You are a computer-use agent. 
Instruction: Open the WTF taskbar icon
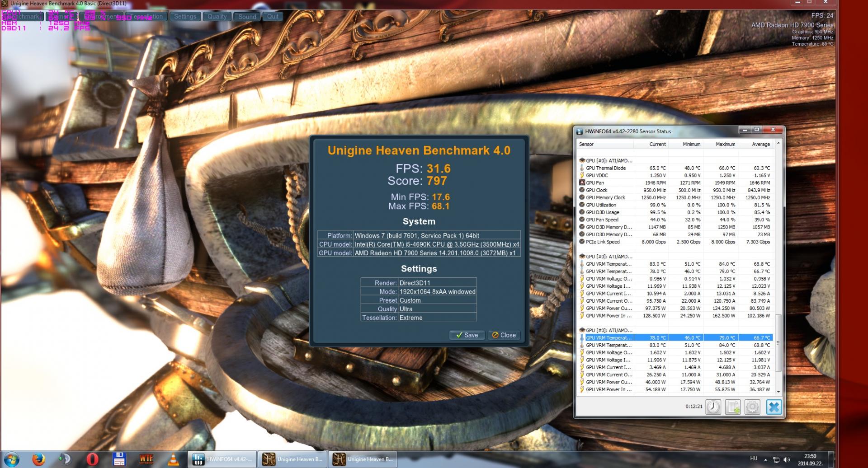point(146,459)
